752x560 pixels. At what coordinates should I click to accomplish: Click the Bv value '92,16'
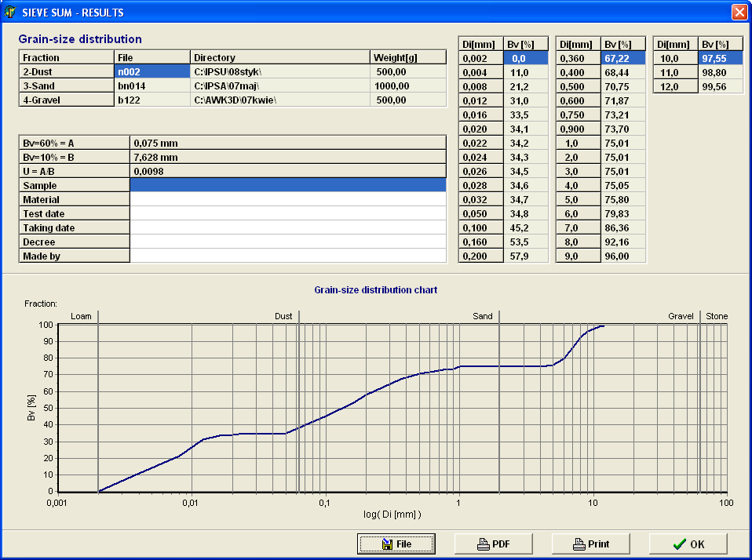tap(623, 242)
